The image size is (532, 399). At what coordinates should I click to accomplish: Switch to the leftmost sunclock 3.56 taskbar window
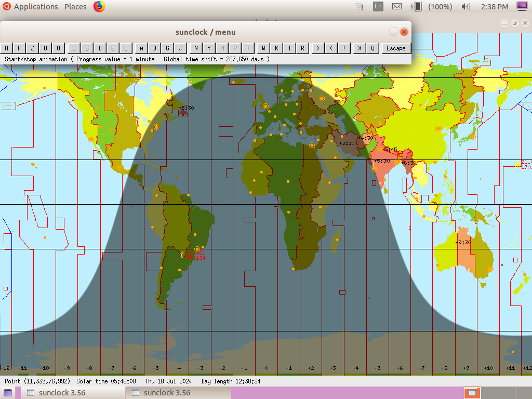(x=57, y=393)
